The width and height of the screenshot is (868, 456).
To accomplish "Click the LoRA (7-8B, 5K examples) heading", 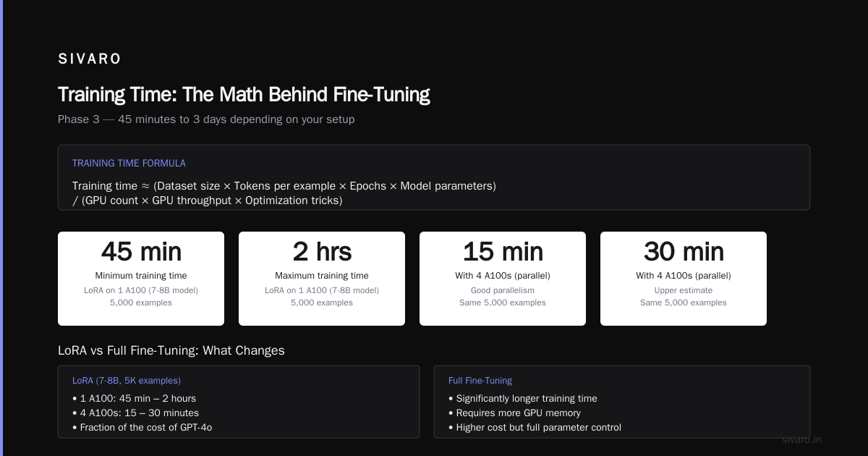I will pos(127,380).
